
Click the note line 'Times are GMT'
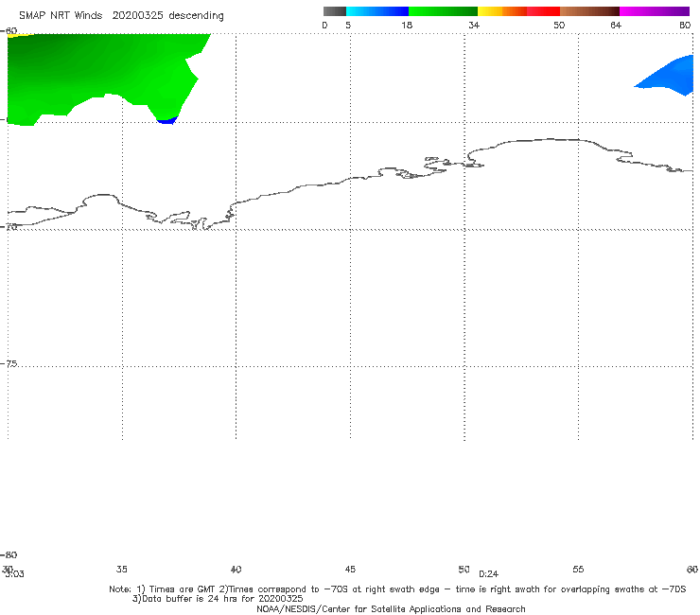[x=397, y=589]
